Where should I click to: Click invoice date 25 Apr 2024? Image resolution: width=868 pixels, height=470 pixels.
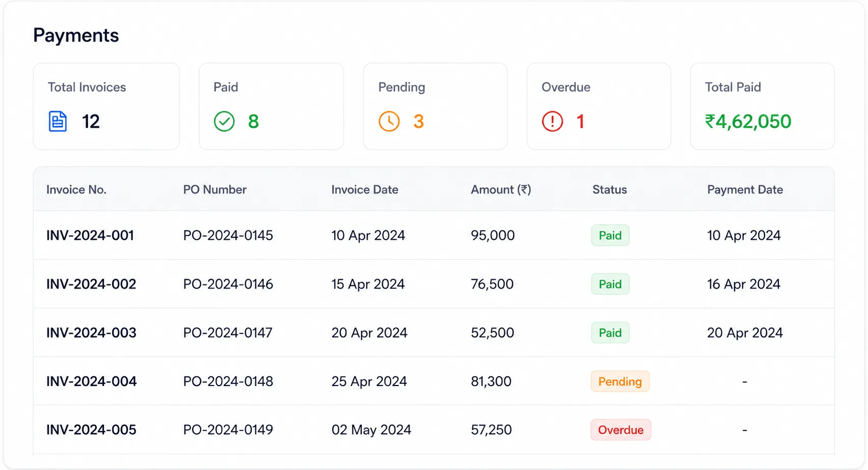point(369,381)
